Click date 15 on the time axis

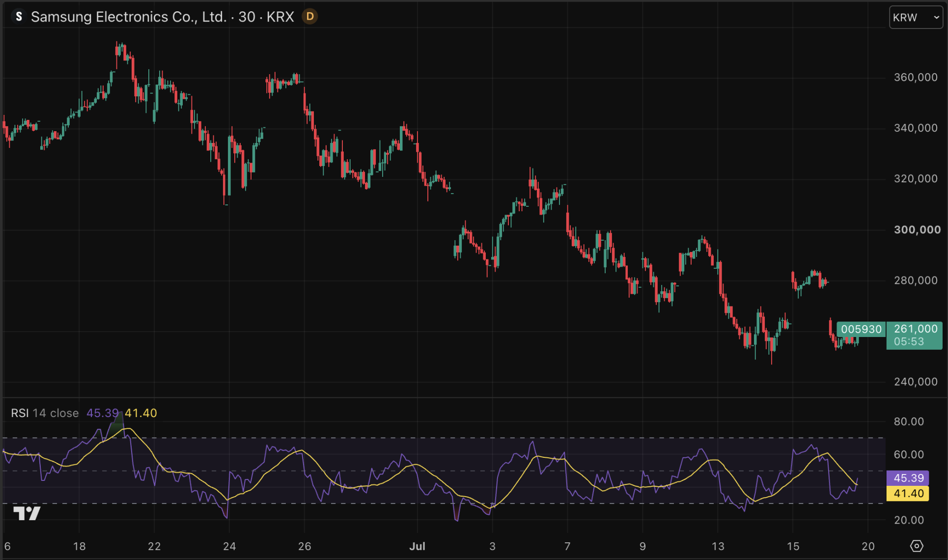point(793,546)
